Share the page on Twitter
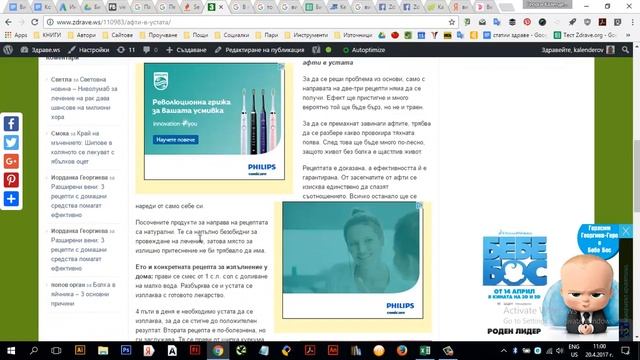The image size is (640, 360). tap(11, 142)
